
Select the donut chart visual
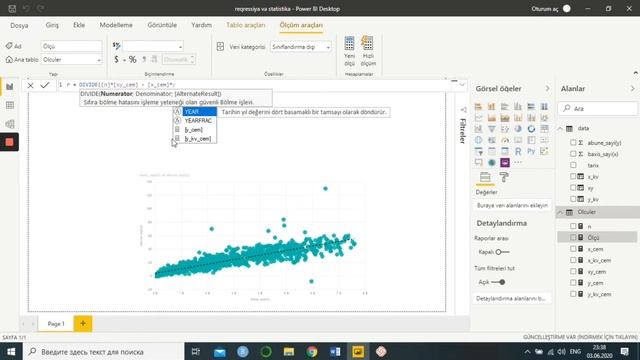point(531,129)
